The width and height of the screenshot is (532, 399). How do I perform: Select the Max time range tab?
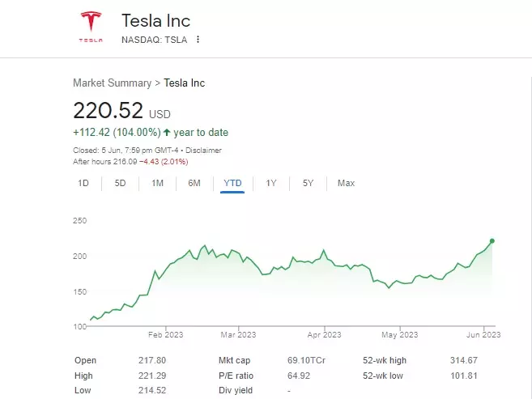(346, 183)
